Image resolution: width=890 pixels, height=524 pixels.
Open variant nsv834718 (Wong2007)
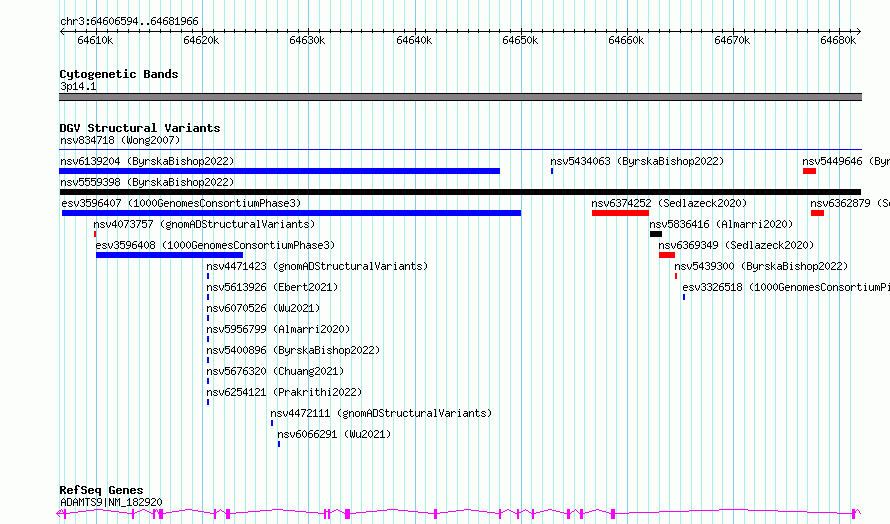click(x=120, y=140)
